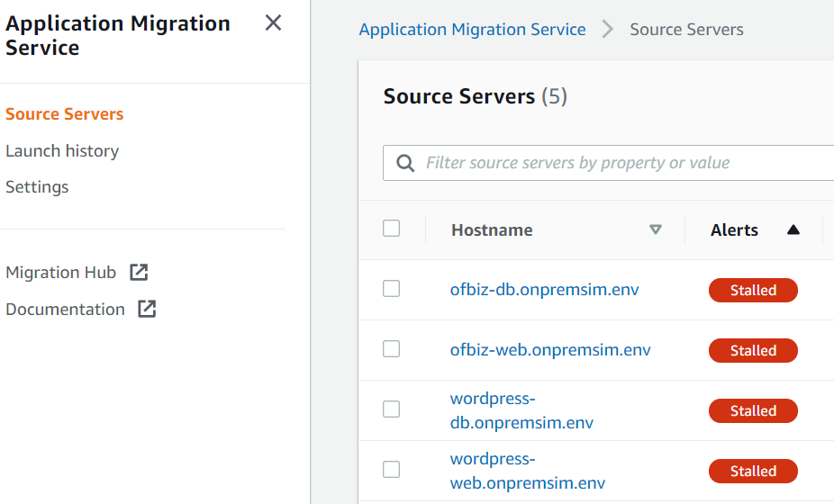Screen dimensions: 834x504
Task: Open Source Servers in the sidebar
Action: tap(64, 113)
